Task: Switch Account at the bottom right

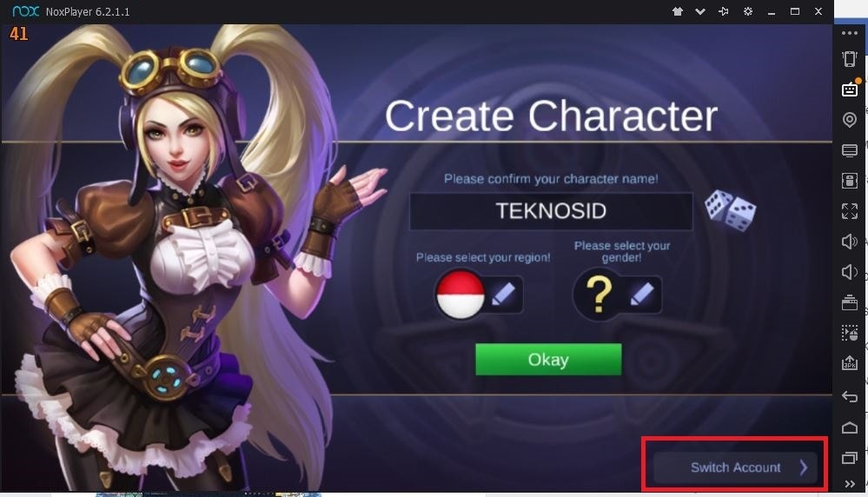Action: (x=735, y=467)
